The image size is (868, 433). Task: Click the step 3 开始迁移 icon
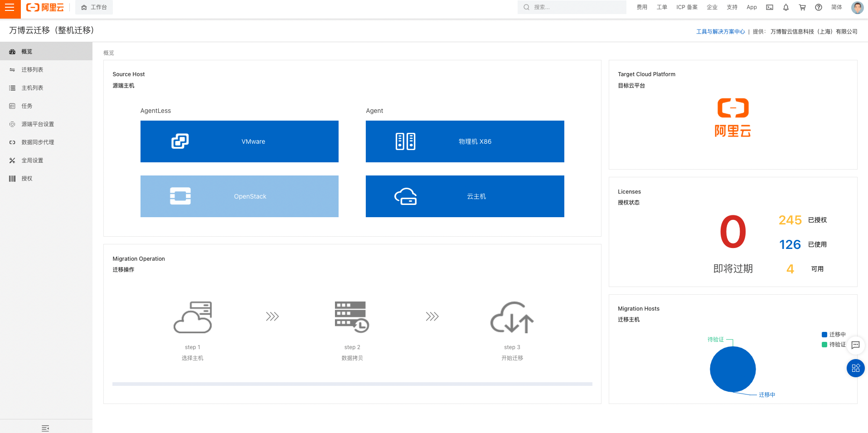512,317
